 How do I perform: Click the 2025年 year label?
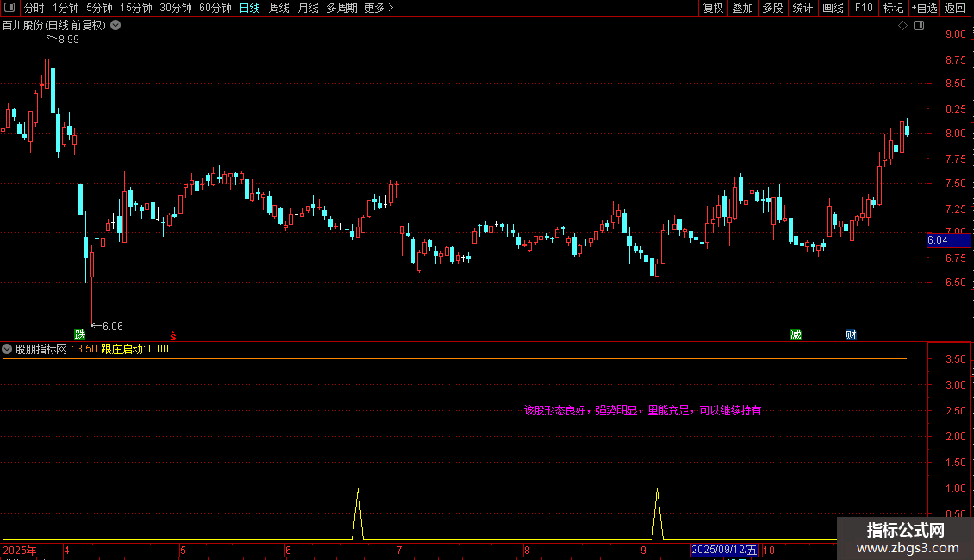(x=20, y=550)
